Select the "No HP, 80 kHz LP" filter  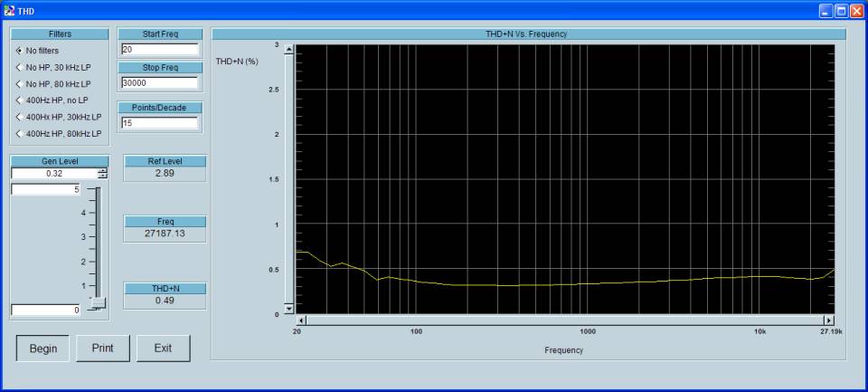pos(19,83)
